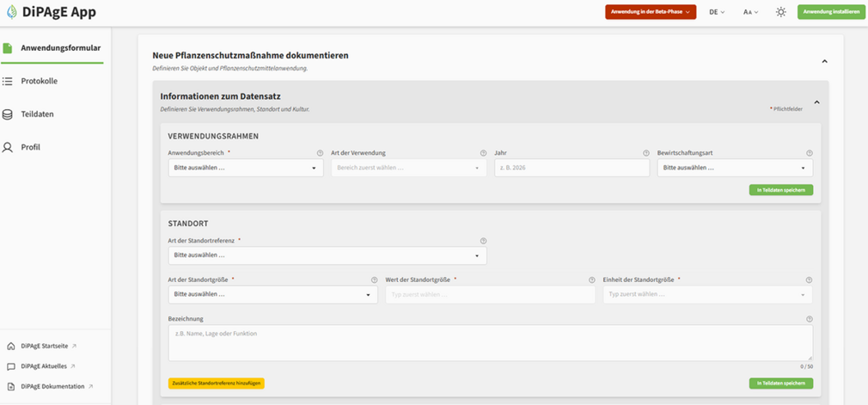Click In Teildaten speichern under Verwendungsrahmen
This screenshot has width=868, height=405.
[781, 190]
